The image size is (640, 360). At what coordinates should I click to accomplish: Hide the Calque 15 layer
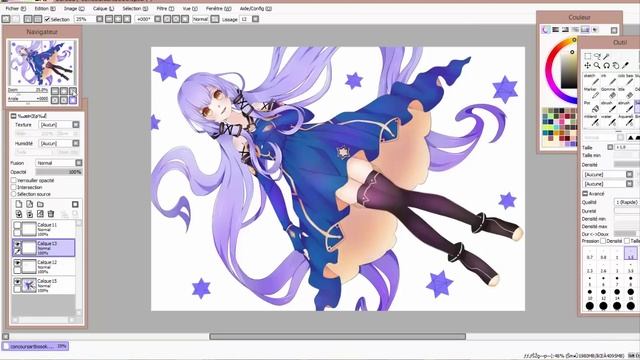(17, 281)
